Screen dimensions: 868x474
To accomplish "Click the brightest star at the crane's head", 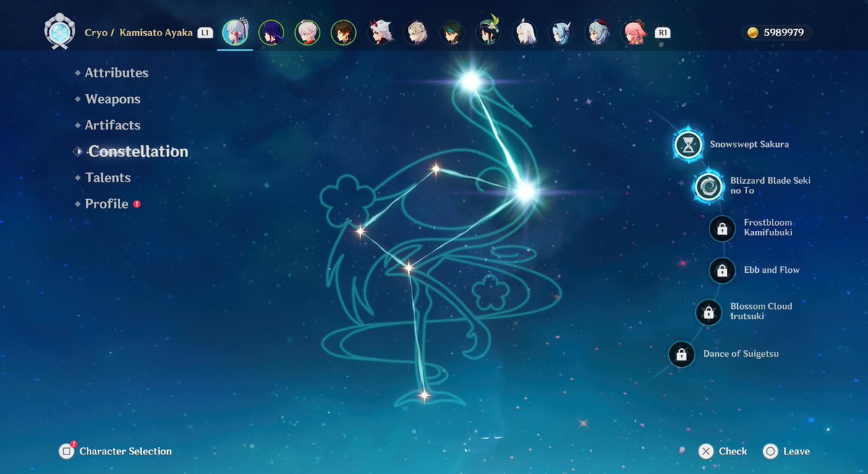I will tap(470, 81).
